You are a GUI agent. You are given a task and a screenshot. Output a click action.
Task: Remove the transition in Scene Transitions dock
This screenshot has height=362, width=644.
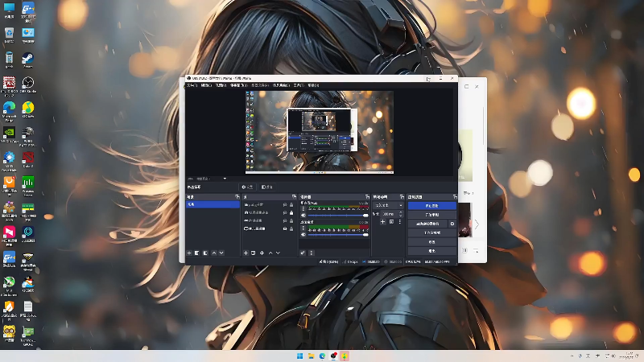pos(391,222)
